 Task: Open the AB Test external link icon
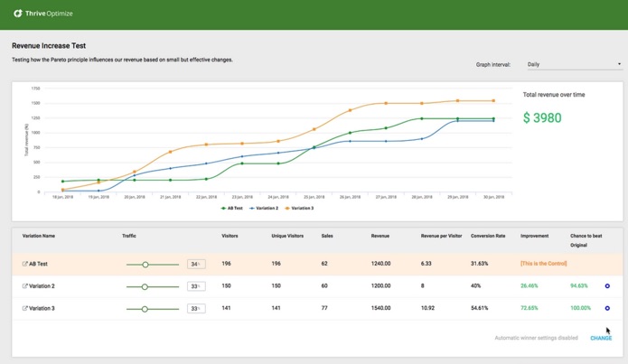24,264
